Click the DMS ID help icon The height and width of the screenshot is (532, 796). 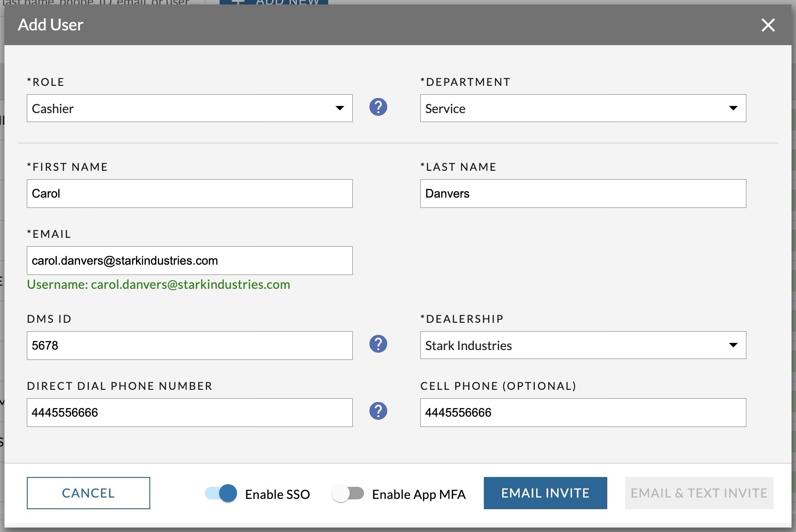pyautogui.click(x=378, y=344)
